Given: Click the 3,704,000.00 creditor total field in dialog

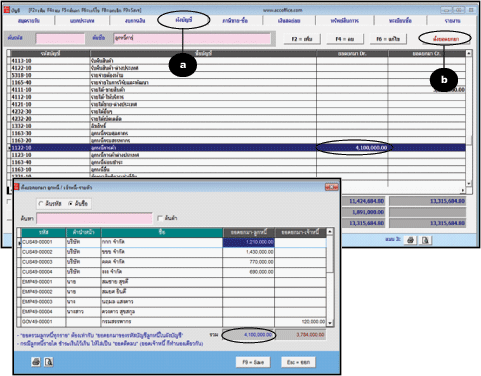Looking at the screenshot, I should pyautogui.click(x=301, y=335).
